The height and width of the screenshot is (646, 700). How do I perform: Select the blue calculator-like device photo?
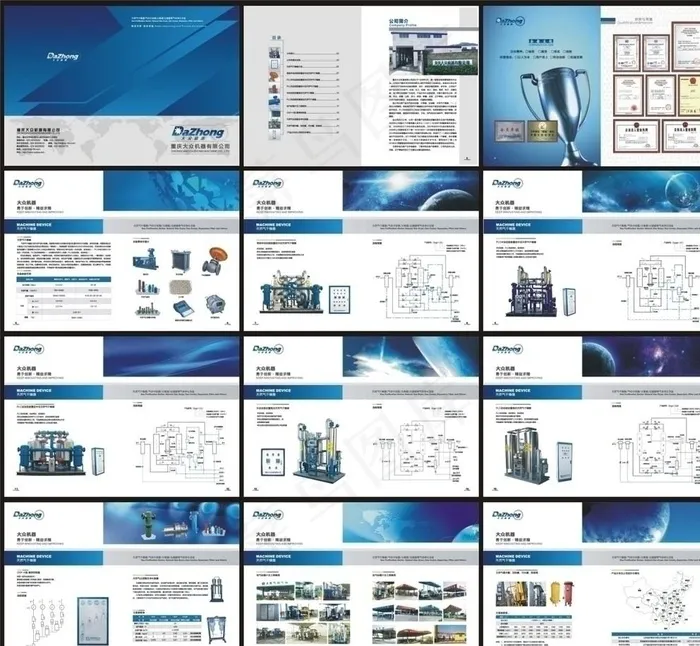click(184, 309)
